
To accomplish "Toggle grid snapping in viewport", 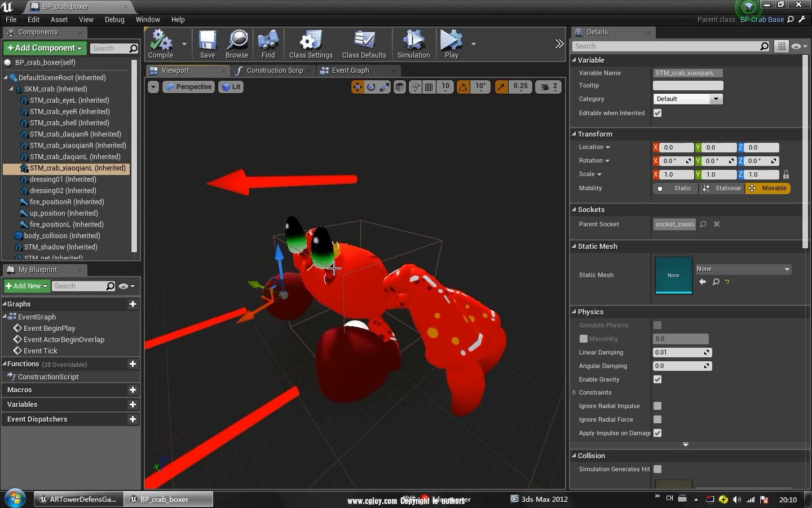I will (429, 87).
